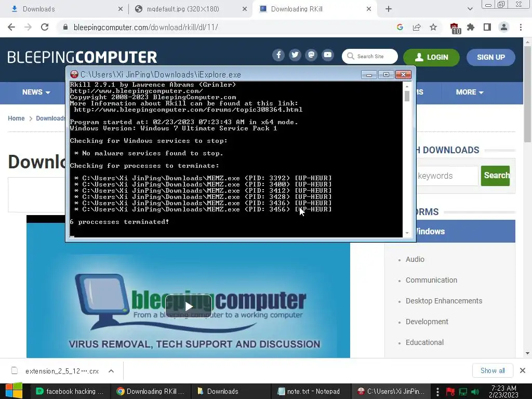532x399 pixels.
Task: Open the Communication category link
Action: [x=431, y=280]
